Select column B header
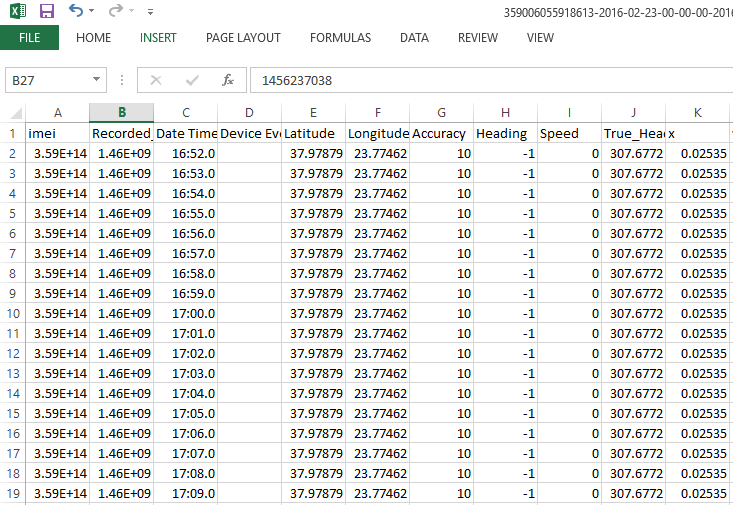The height and width of the screenshot is (505, 733). click(x=122, y=113)
